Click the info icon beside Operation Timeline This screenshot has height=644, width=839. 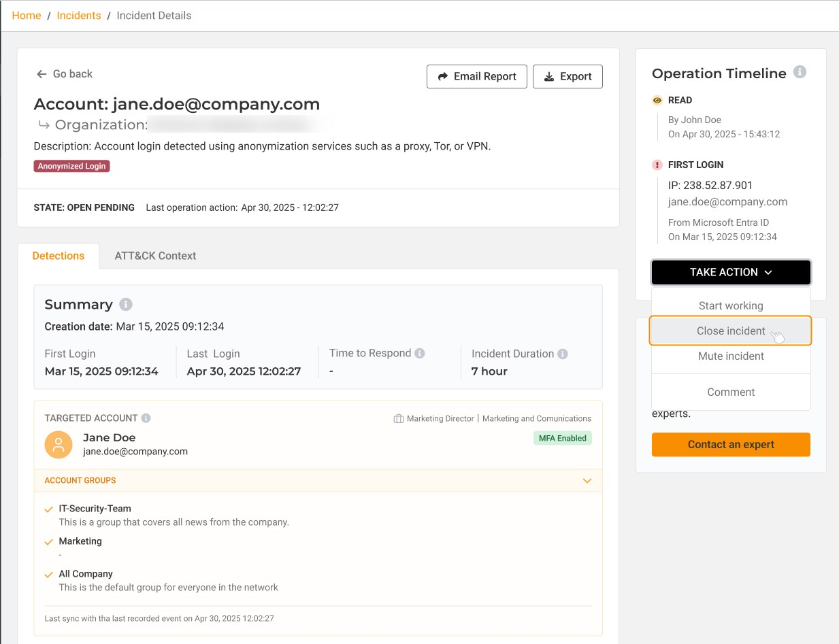coord(800,71)
